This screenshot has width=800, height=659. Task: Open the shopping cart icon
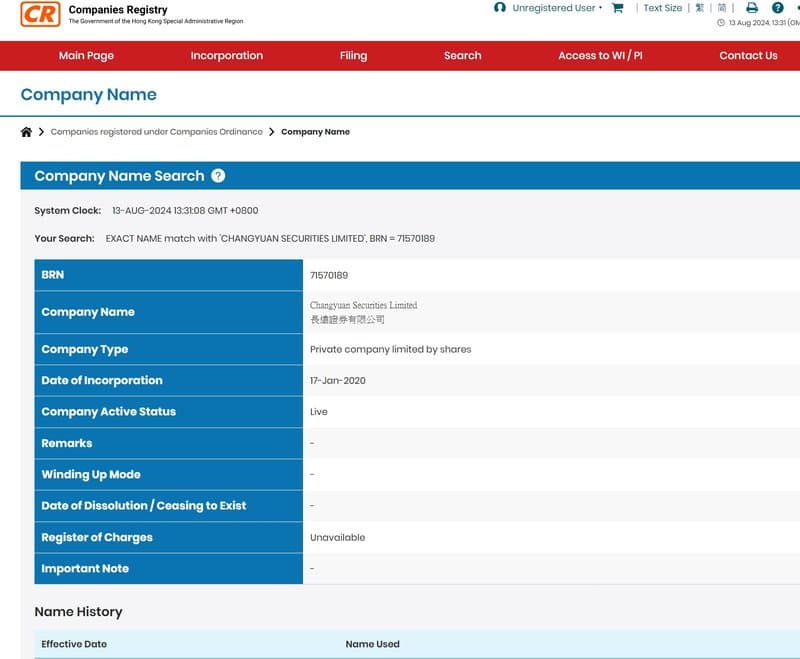click(x=617, y=8)
